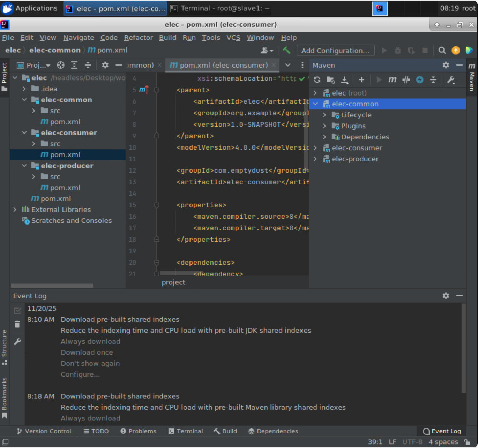Click the 'Download once' link
Image resolution: width=478 pixels, height=448 pixels.
tap(87, 352)
